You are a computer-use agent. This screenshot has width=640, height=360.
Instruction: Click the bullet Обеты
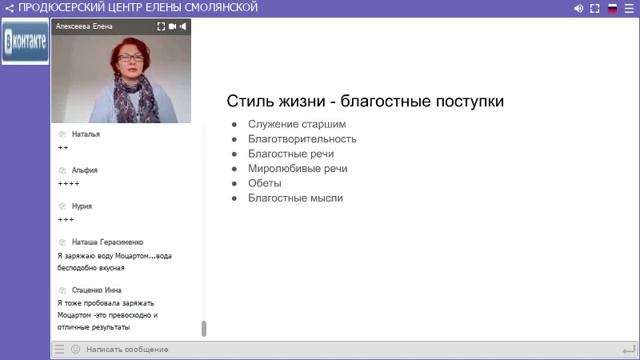pyautogui.click(x=264, y=183)
